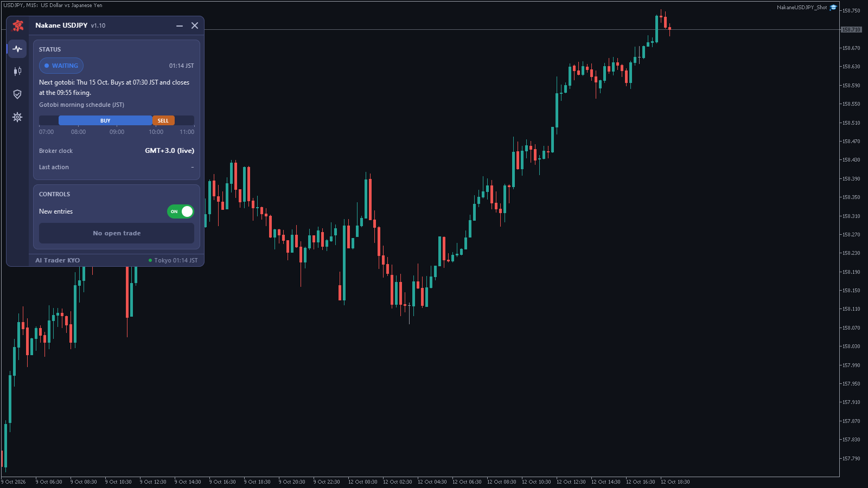The width and height of the screenshot is (868, 488).
Task: Open the gear settings tab in sidebar
Action: tap(17, 117)
